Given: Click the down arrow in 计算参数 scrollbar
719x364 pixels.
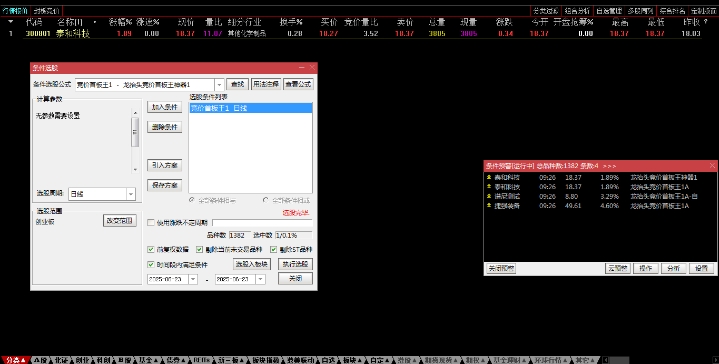Looking at the screenshot, I should coord(135,170).
